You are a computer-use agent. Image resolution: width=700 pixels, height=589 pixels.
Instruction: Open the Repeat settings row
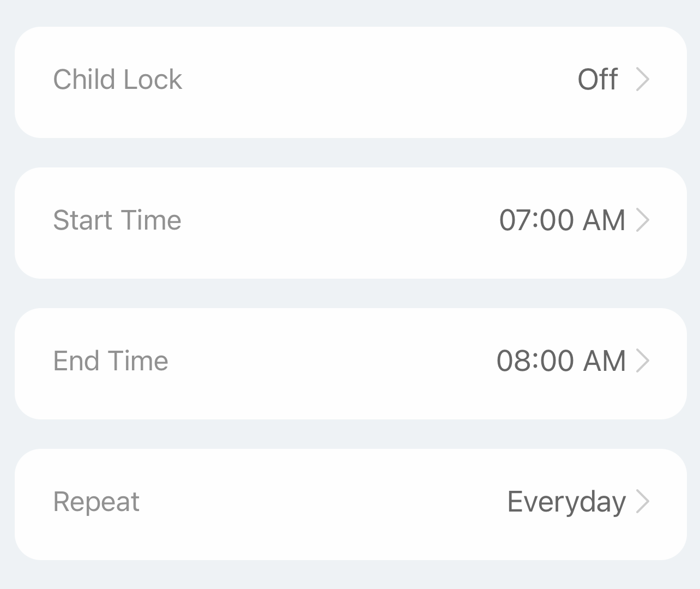[350, 504]
